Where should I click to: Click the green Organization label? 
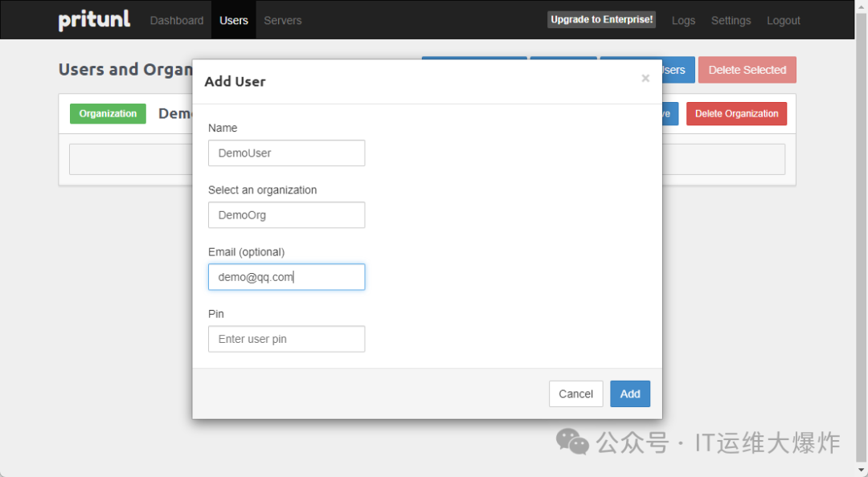108,114
